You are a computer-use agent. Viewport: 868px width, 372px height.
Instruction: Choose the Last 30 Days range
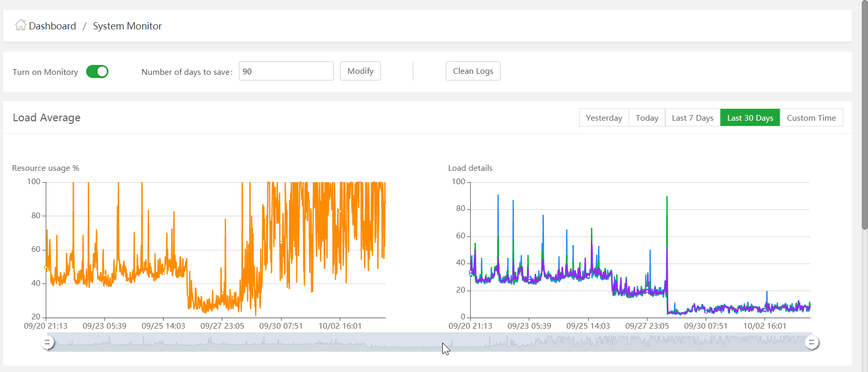click(x=750, y=118)
